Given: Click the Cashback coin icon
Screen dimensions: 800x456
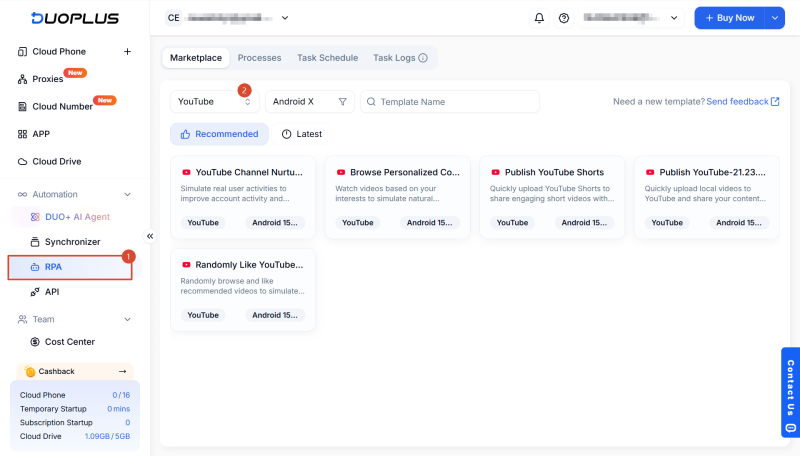Looking at the screenshot, I should [30, 371].
